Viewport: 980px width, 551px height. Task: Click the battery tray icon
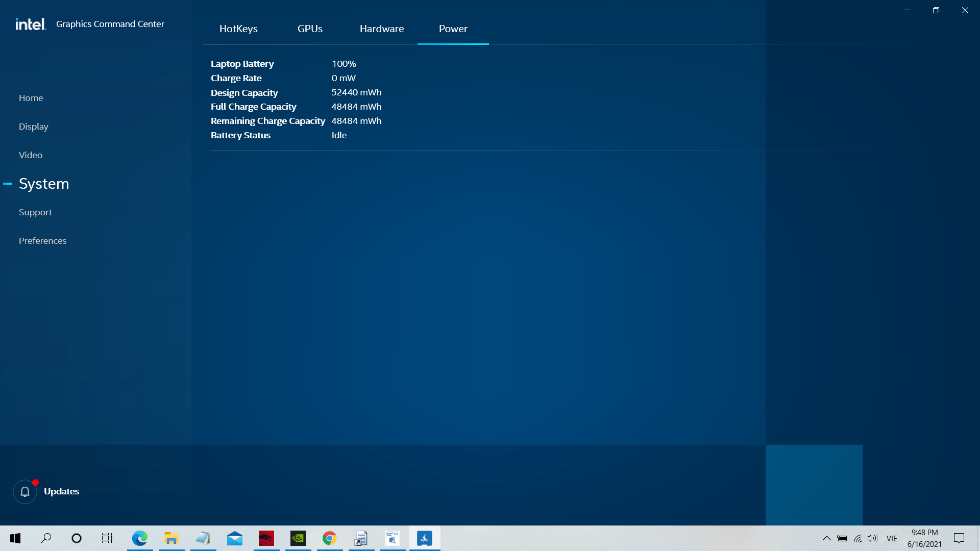click(x=842, y=538)
